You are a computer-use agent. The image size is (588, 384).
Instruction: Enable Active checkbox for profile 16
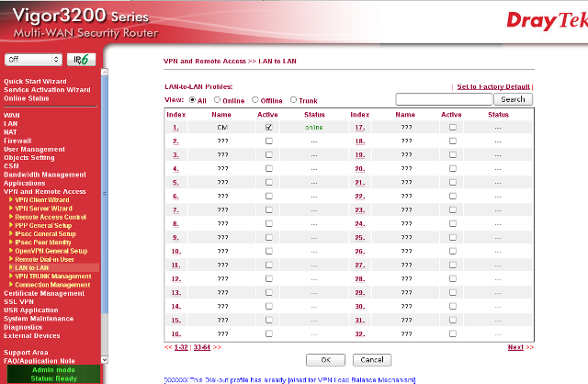(269, 333)
